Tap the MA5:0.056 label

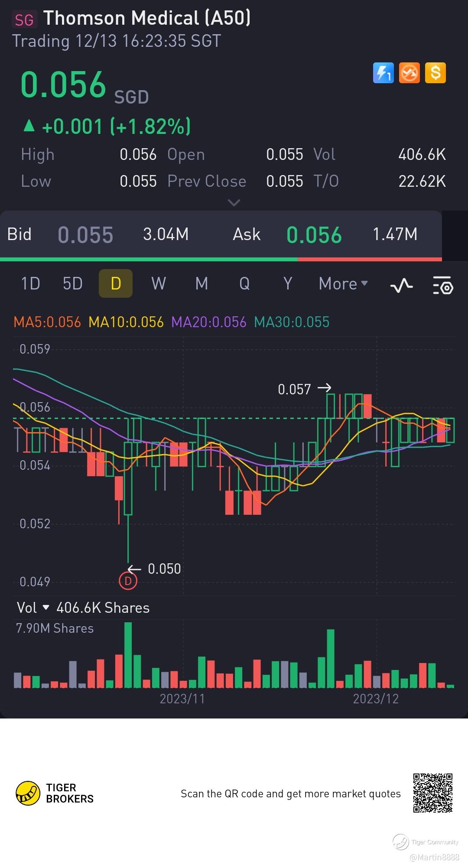(47, 322)
